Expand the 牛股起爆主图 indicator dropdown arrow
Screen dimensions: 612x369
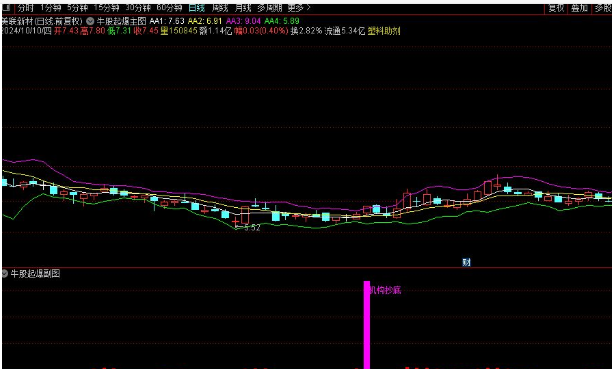[x=90, y=21]
